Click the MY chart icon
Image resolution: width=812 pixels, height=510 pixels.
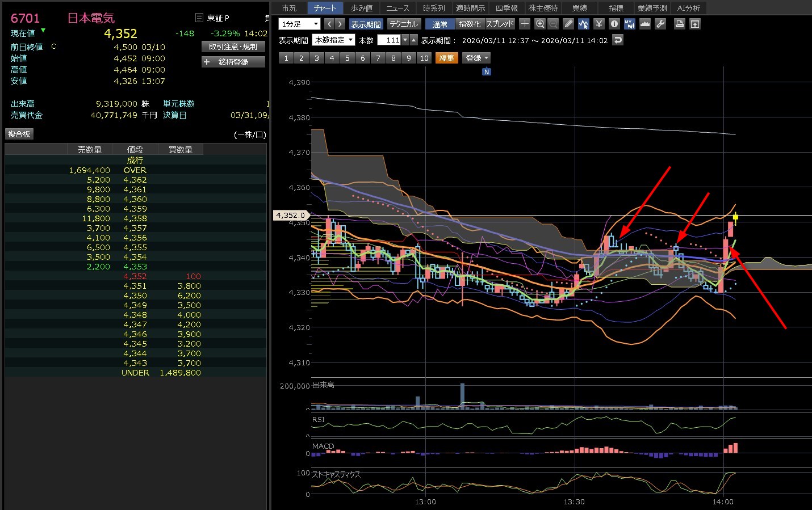coord(629,24)
